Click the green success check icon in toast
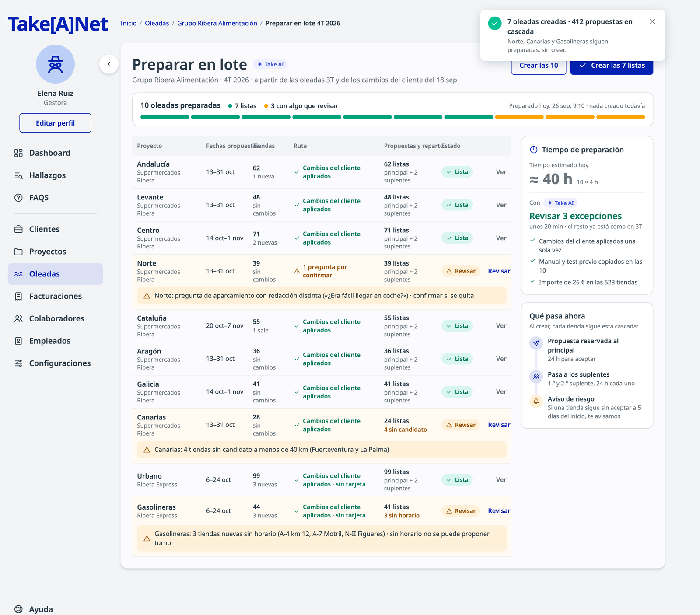Image resolution: width=700 pixels, height=615 pixels. click(x=495, y=23)
